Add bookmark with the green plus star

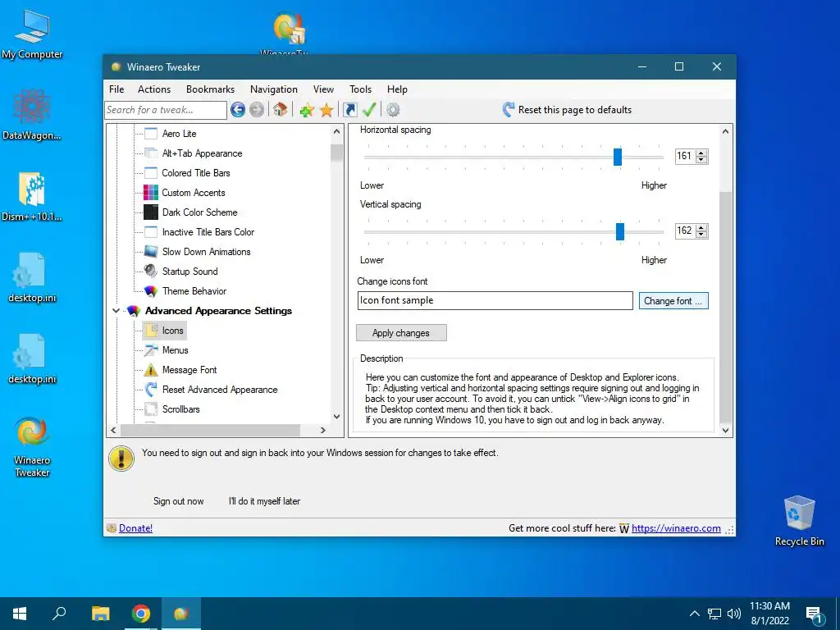(307, 111)
